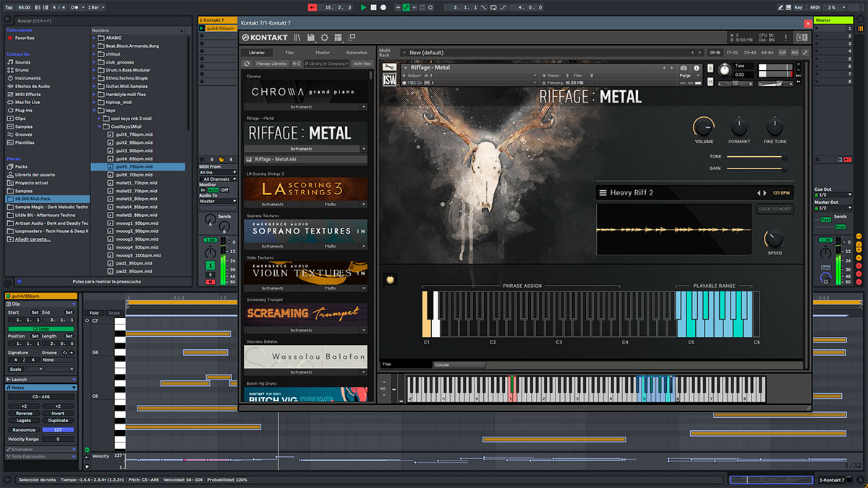Click the Manage Libraries button

pyautogui.click(x=271, y=64)
